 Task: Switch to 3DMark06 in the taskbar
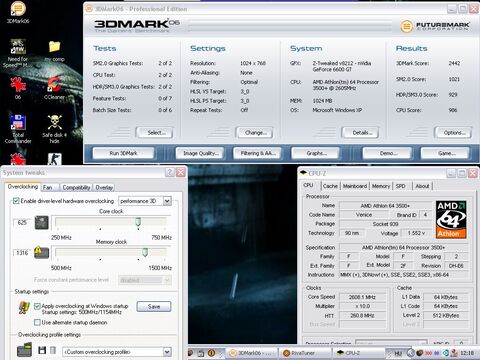pyautogui.click(x=253, y=353)
